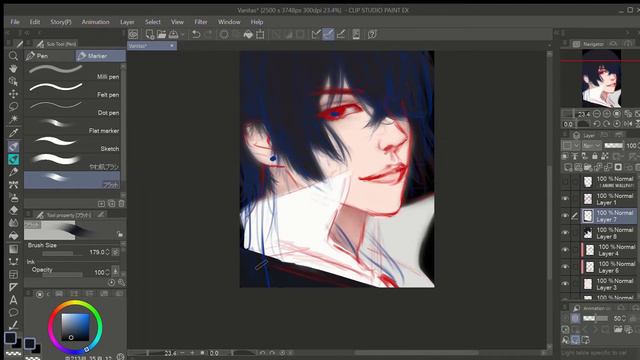Select Layer 7 in layer list
Viewport: 640px width, 360px height.
[x=608, y=216]
